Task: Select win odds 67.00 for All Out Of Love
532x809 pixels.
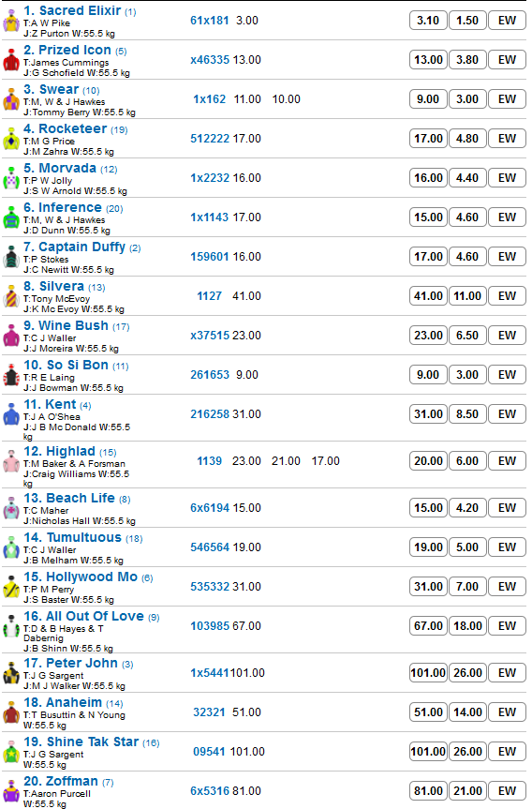Action: [428, 626]
